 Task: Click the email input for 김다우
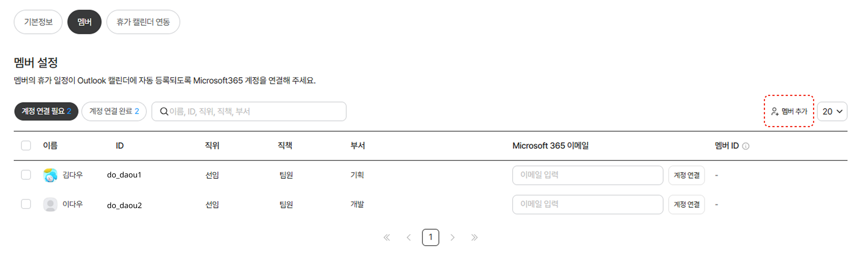[588, 175]
